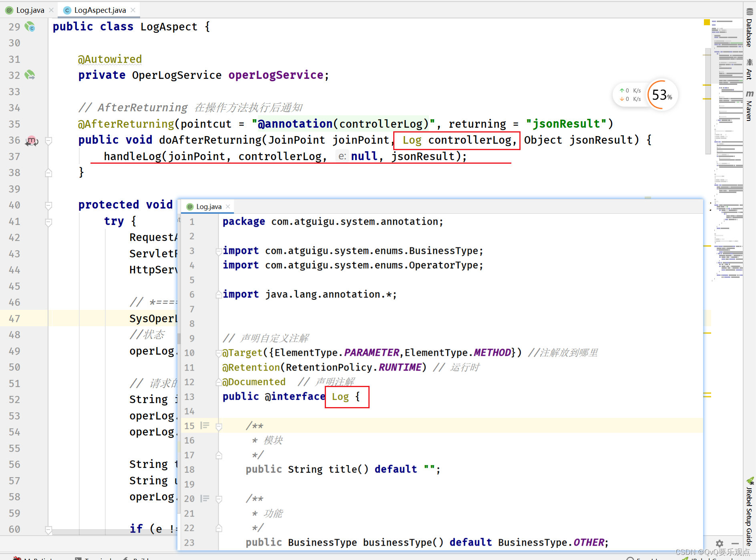Close the popup Log.java tab
The width and height of the screenshot is (756, 560).
[x=228, y=207]
